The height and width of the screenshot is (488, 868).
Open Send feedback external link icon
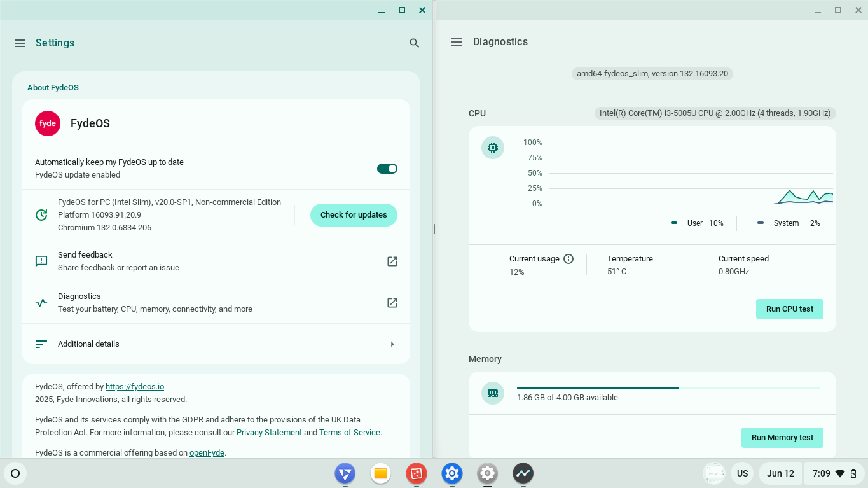coord(392,261)
